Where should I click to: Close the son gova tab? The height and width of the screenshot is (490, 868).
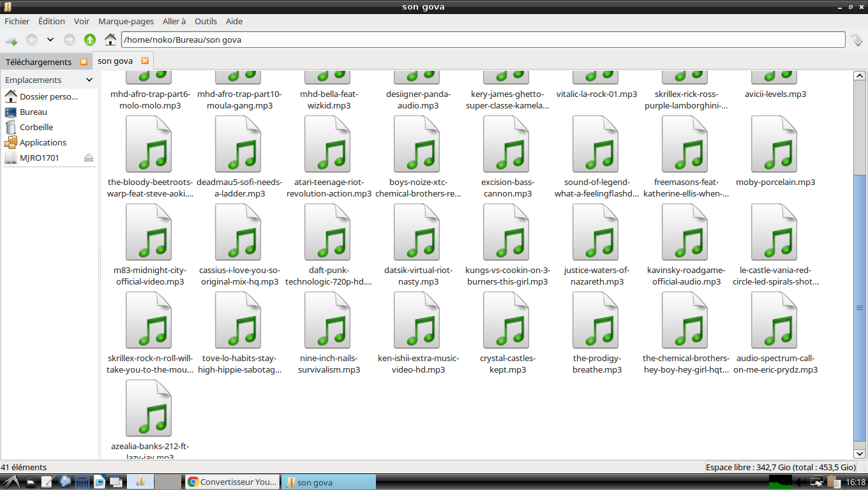[145, 61]
